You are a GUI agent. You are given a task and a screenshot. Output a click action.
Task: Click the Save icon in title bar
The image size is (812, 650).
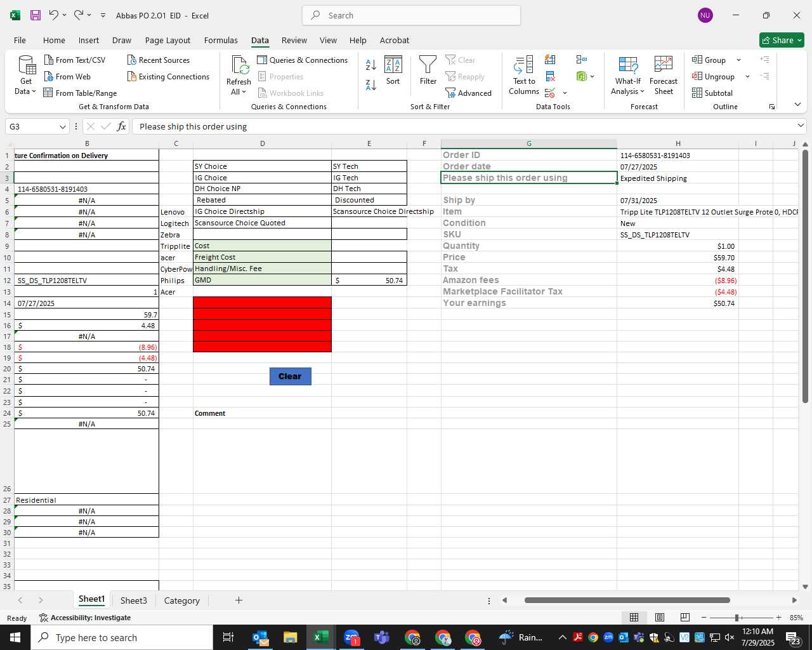36,15
